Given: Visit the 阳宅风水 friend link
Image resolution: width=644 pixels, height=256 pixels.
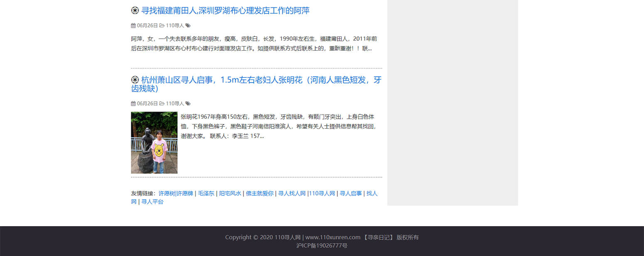Looking at the screenshot, I should coord(230,193).
